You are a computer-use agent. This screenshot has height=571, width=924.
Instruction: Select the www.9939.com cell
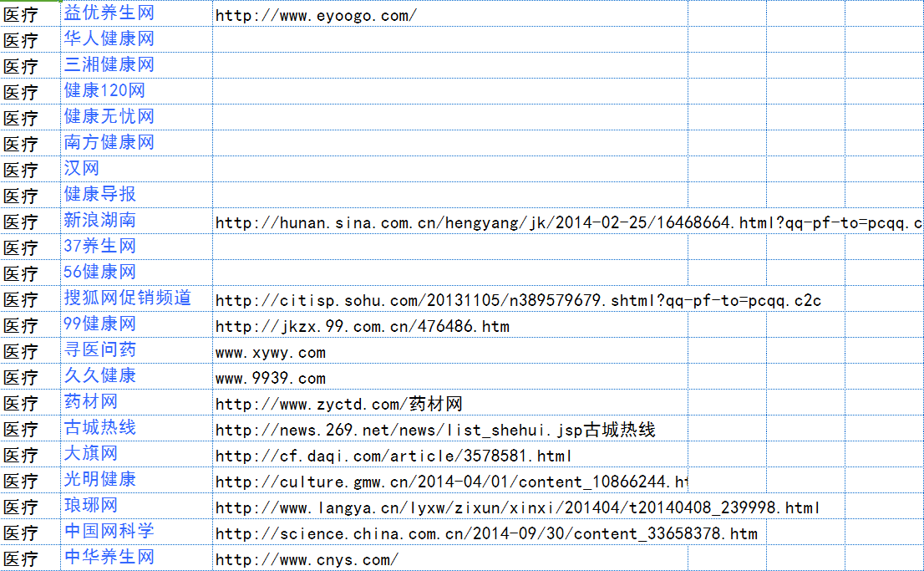pos(450,378)
